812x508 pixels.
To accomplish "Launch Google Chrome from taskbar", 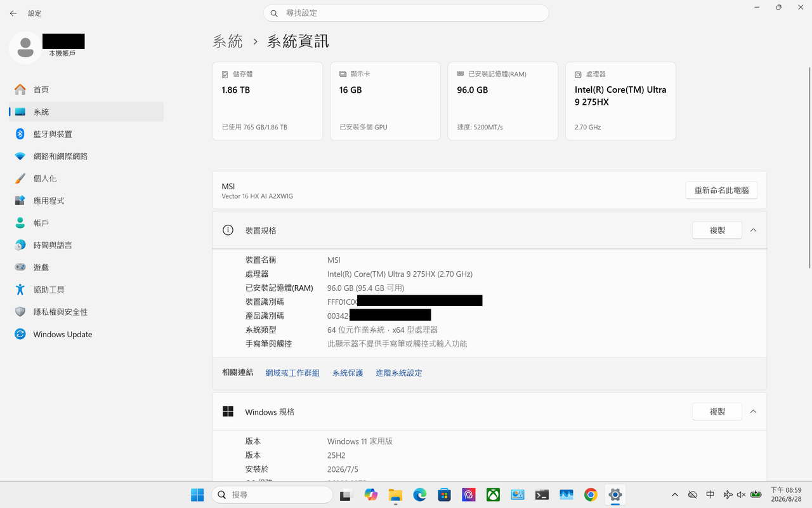I will pos(591,495).
